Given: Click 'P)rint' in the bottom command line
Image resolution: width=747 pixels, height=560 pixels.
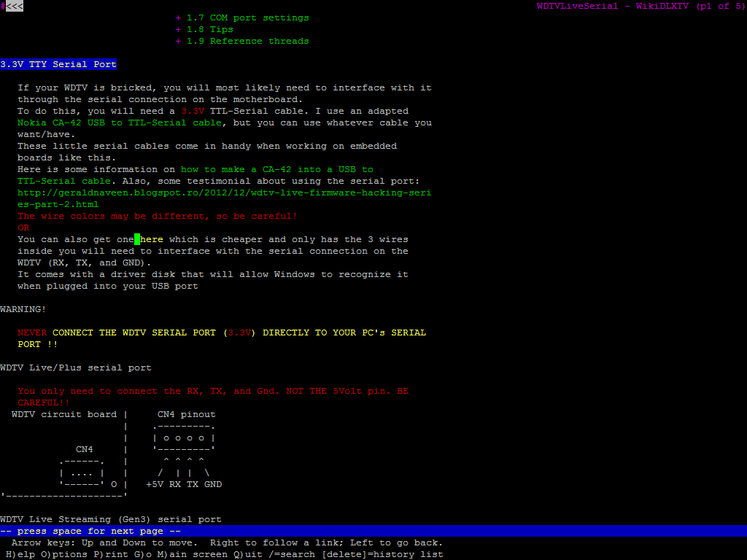Looking at the screenshot, I should [x=111, y=554].
